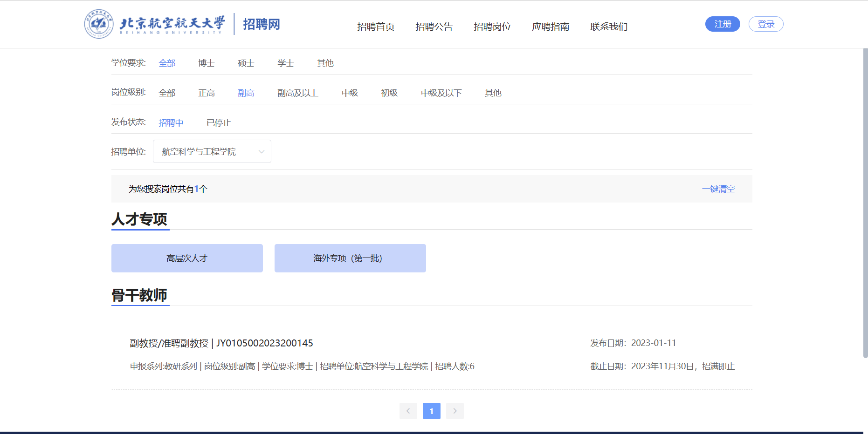Click the 登录 login button
Screen dimensions: 868x434
(x=765, y=24)
